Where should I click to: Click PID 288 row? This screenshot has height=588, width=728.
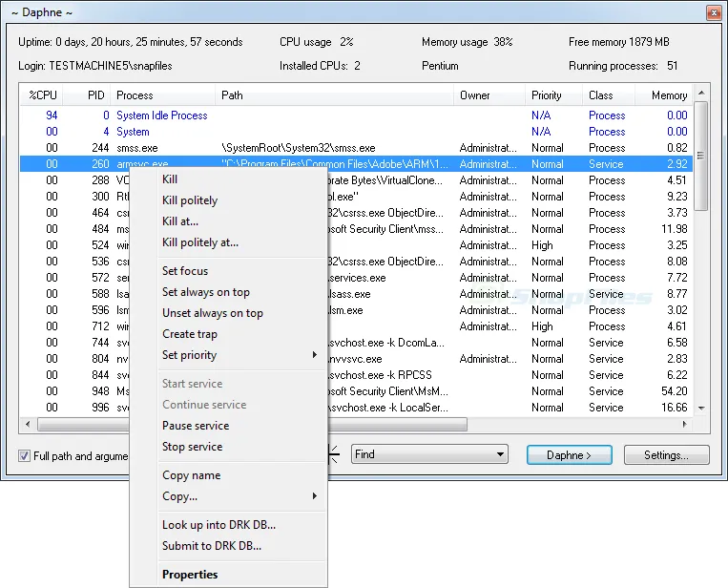(356, 180)
